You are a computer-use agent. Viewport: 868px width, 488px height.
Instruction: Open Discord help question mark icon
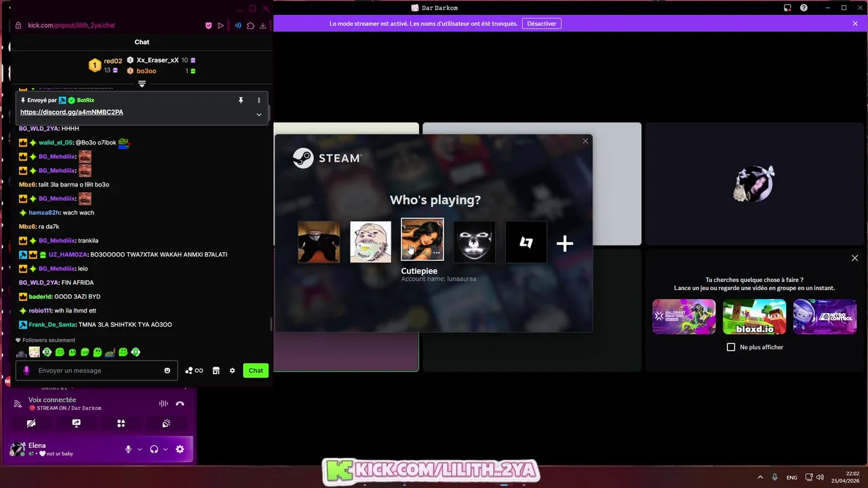coord(804,7)
